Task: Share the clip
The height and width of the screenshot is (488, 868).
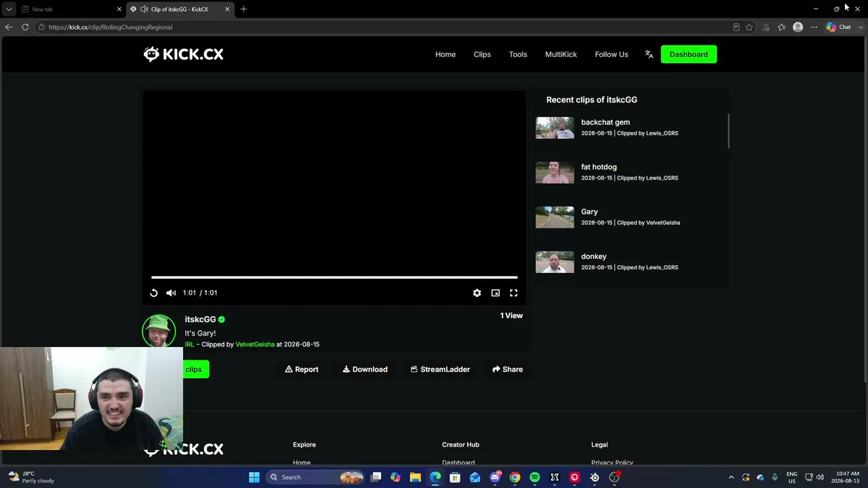Action: 507,369
